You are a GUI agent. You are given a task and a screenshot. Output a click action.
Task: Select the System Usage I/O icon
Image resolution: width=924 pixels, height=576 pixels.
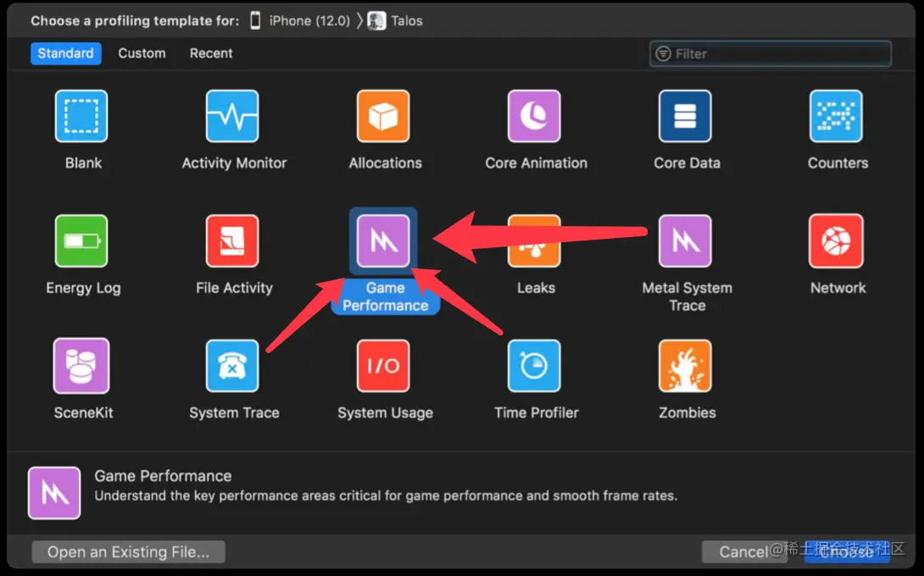coord(383,366)
